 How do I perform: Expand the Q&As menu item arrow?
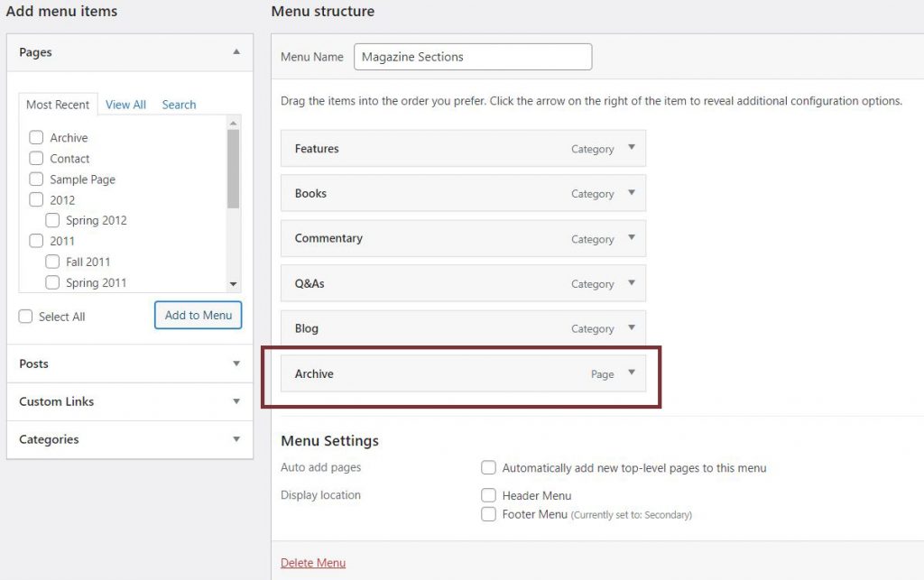coord(632,283)
